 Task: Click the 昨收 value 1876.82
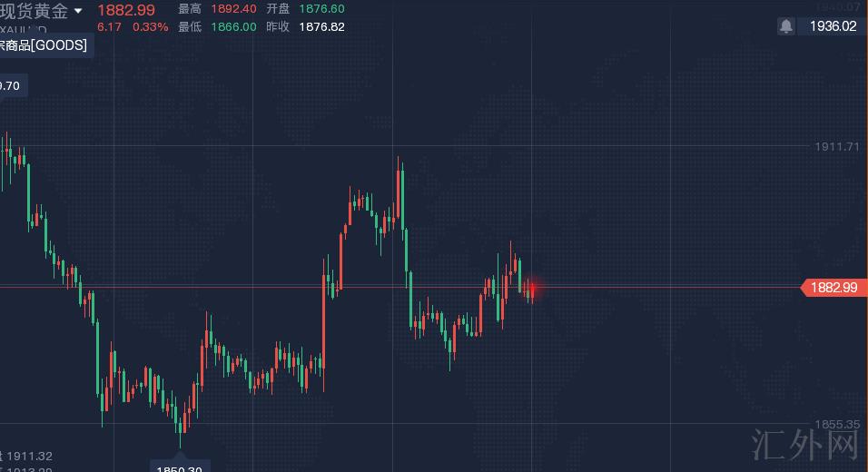[322, 27]
